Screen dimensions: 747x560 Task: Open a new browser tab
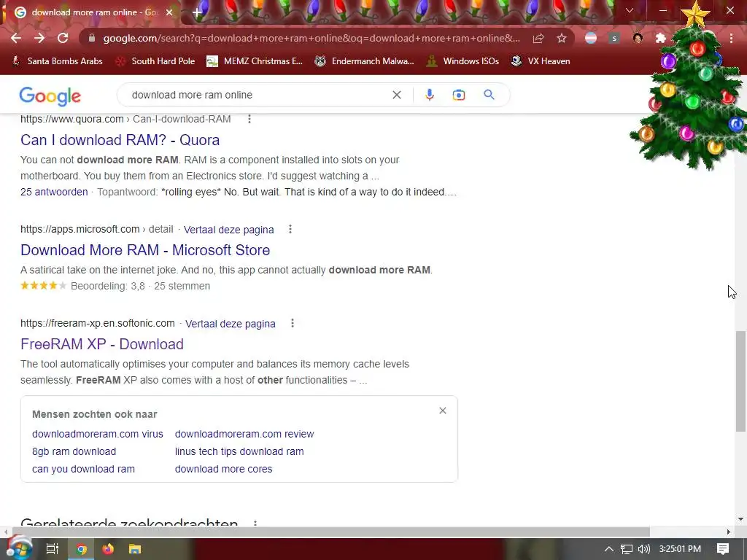coord(197,13)
